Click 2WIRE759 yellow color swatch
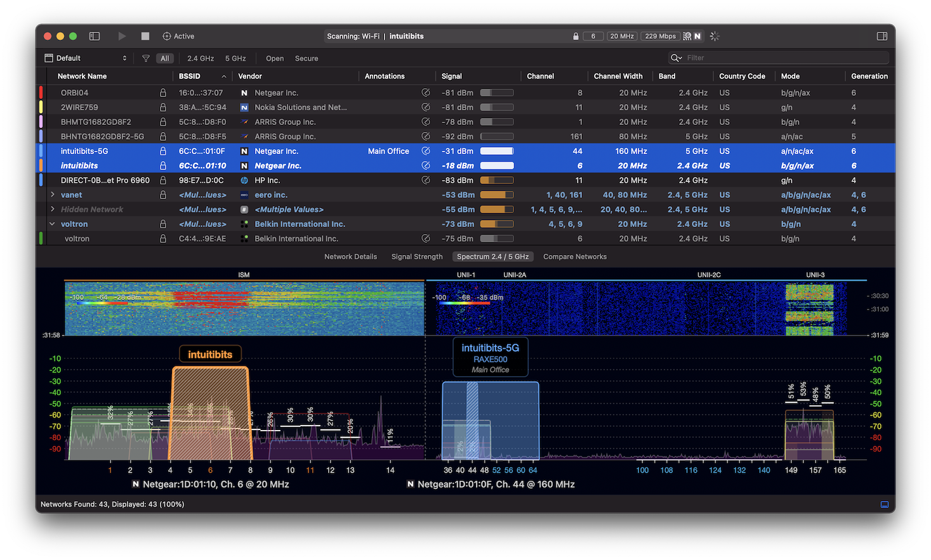This screenshot has width=931, height=560. click(41, 107)
